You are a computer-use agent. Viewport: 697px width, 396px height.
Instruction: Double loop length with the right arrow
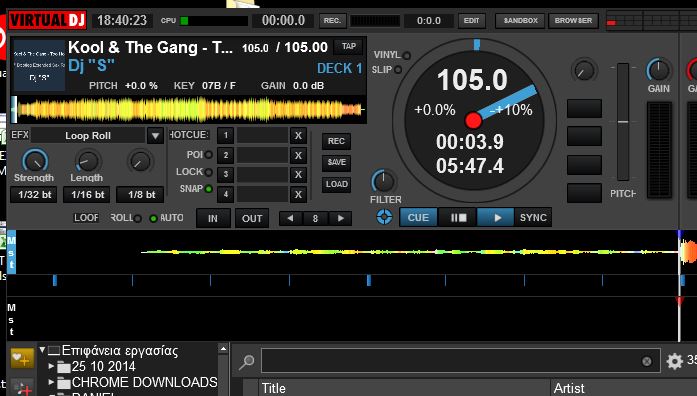pos(340,218)
